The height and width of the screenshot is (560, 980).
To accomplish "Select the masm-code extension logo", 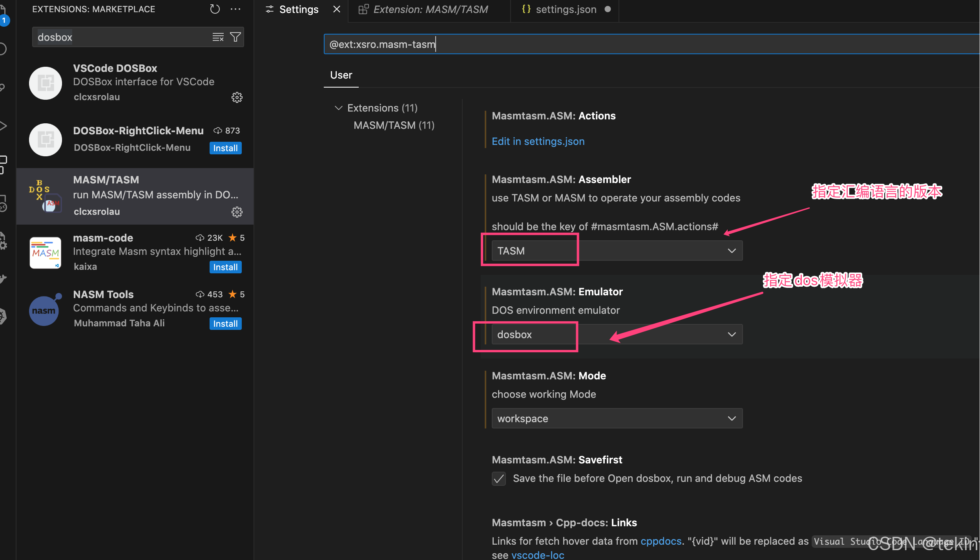I will 46,253.
